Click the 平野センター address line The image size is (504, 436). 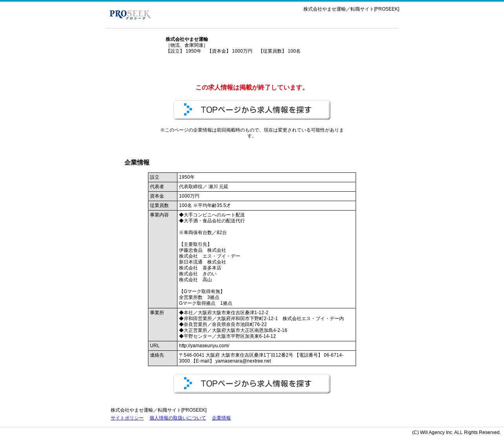pyautogui.click(x=227, y=336)
